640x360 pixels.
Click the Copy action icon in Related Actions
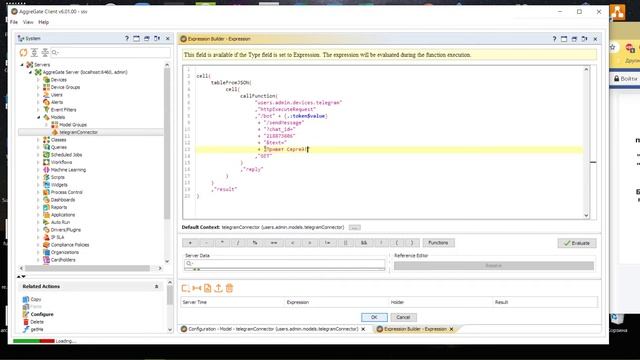[x=26, y=299]
